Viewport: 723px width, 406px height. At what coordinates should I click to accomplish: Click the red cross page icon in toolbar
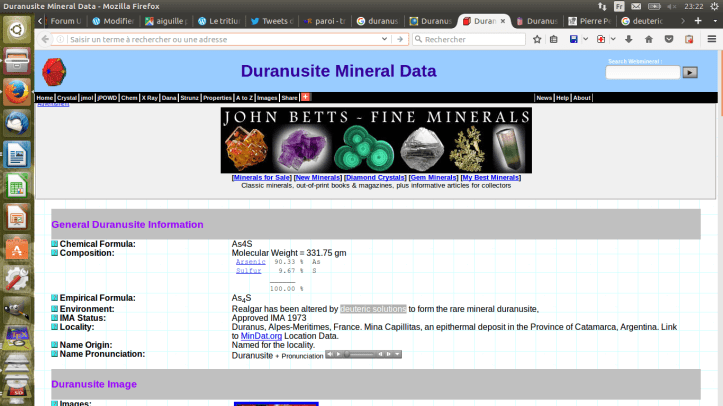click(x=601, y=40)
